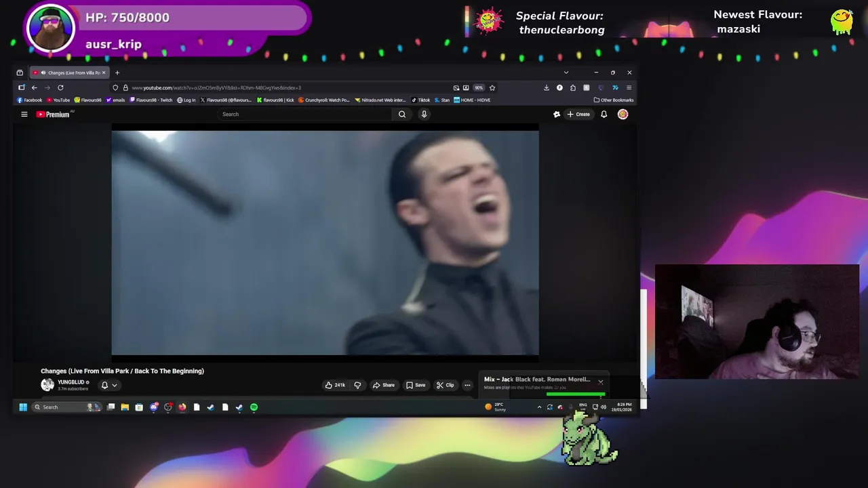Close the Changes tab with its X
868x488 pixels.
[x=104, y=73]
